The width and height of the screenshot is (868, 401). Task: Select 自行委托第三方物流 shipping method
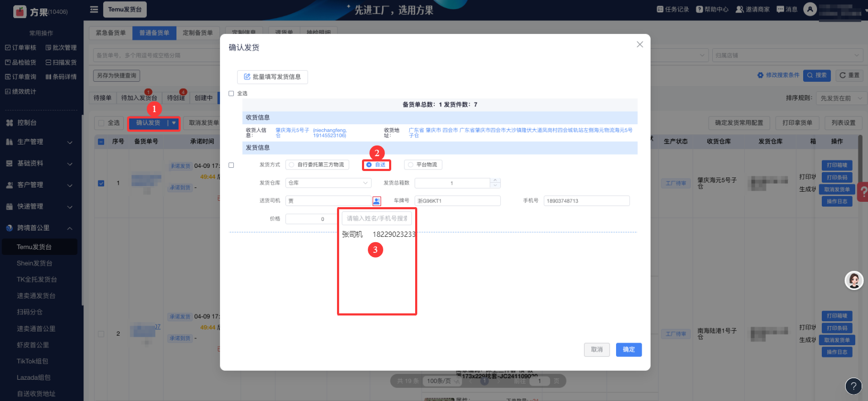(317, 165)
